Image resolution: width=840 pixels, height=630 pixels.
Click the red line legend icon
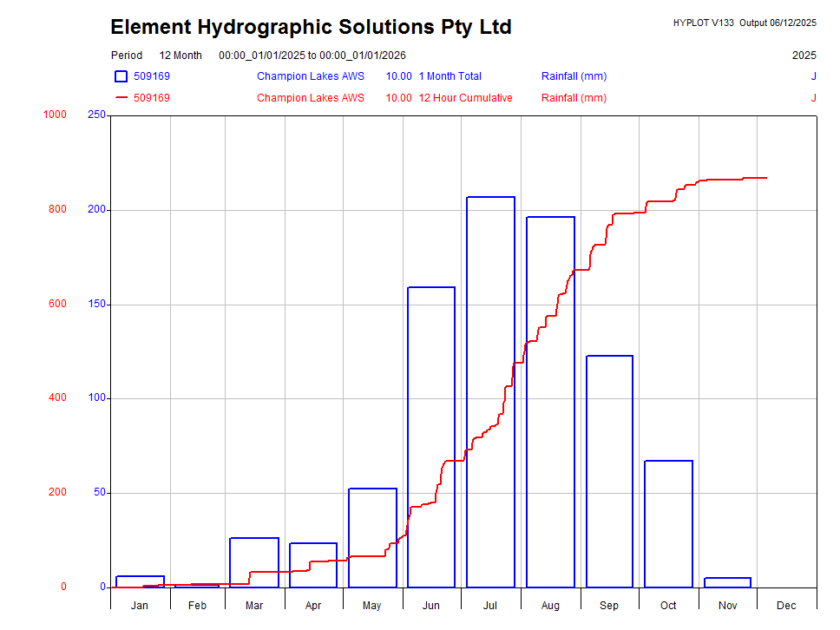(x=121, y=98)
